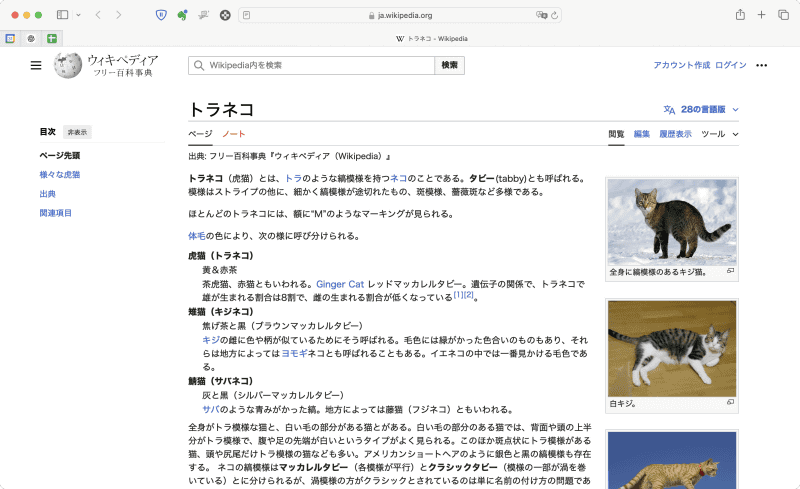800x489 pixels.
Task: Select the ページ tab
Action: [200, 134]
